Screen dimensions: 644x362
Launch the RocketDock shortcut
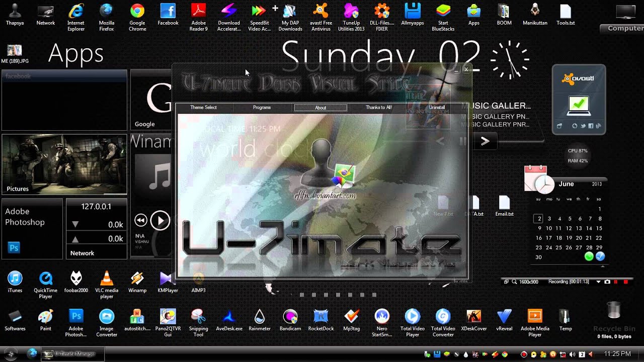[321, 320]
